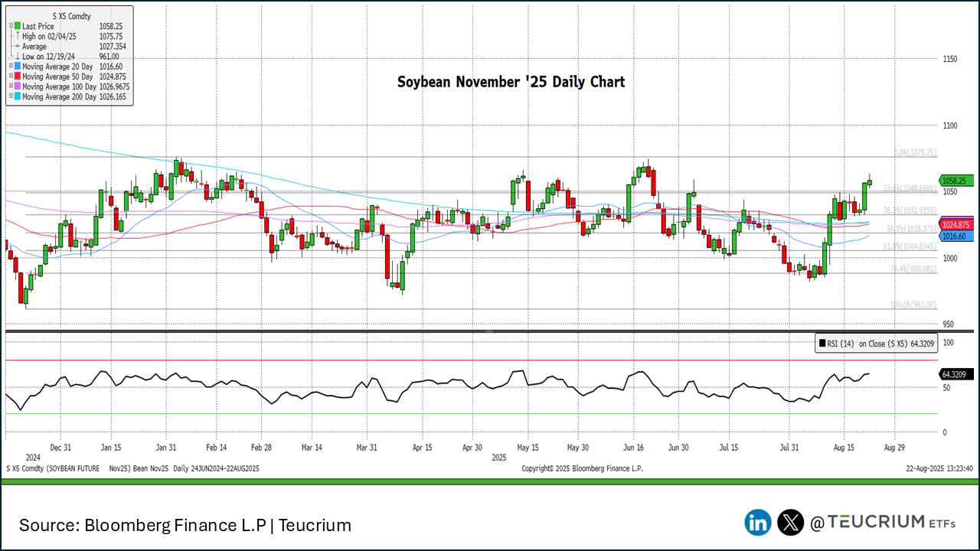The image size is (980, 551).
Task: Click the 'Aug 29' date axis label
Action: [x=894, y=447]
